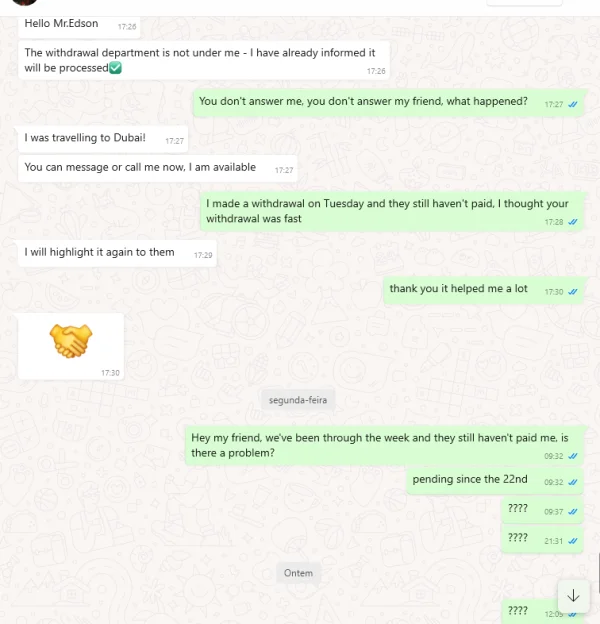Screen dimensions: 600x624
Task: Click read ticks on "pending since the 22nd"
Action: click(x=573, y=482)
